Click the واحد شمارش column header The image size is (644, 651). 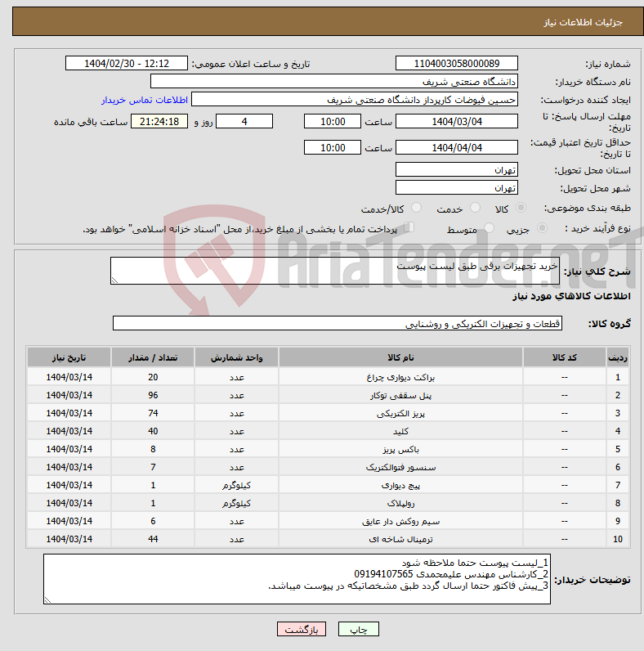(x=236, y=357)
